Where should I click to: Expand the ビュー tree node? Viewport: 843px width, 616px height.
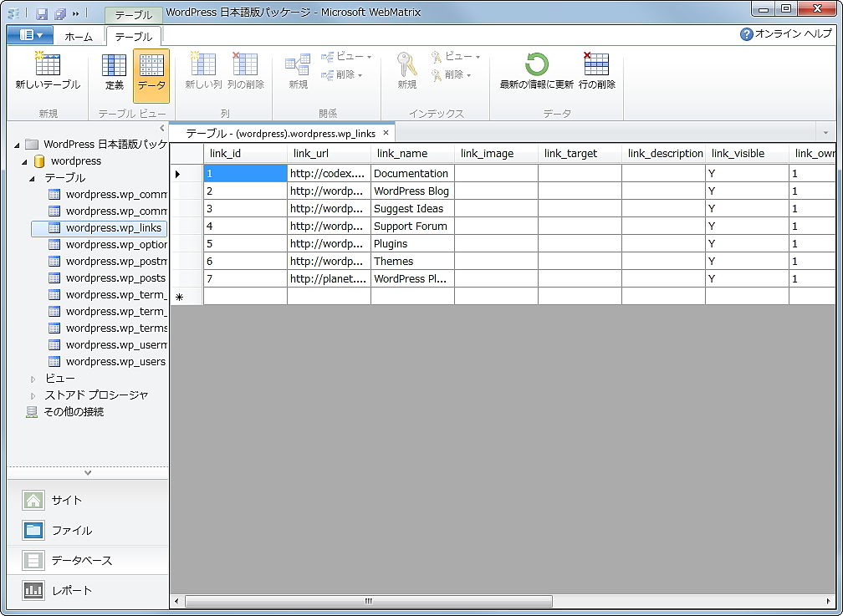(33, 379)
